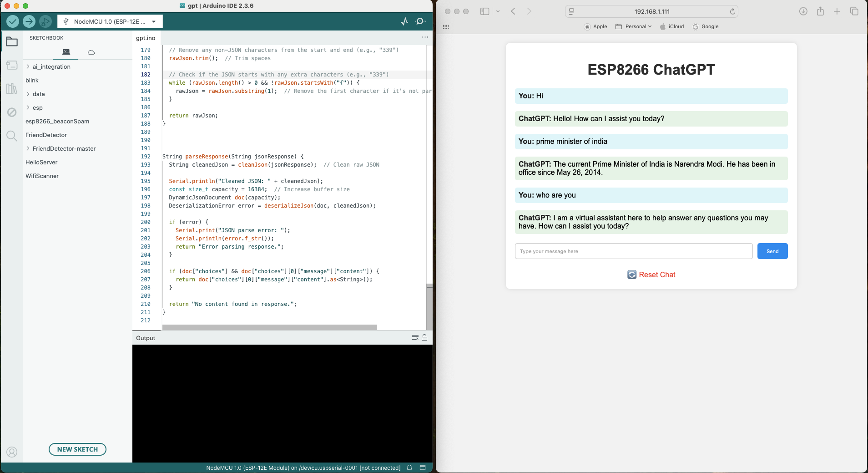Open the user account icon
Screen dimensions: 868x473
coord(12,452)
